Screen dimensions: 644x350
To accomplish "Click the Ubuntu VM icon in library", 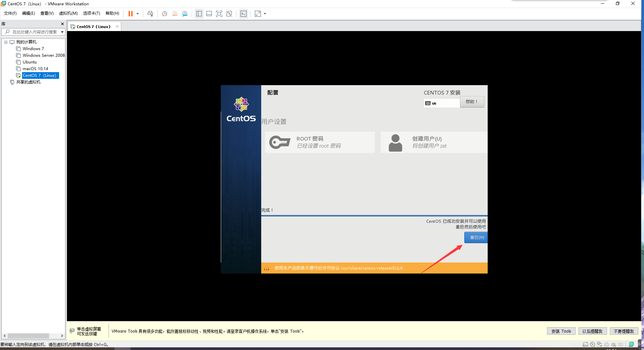I will tap(18, 62).
